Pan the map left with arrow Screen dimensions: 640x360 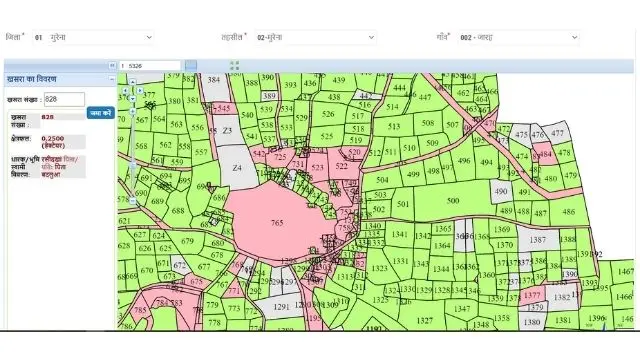click(x=125, y=91)
